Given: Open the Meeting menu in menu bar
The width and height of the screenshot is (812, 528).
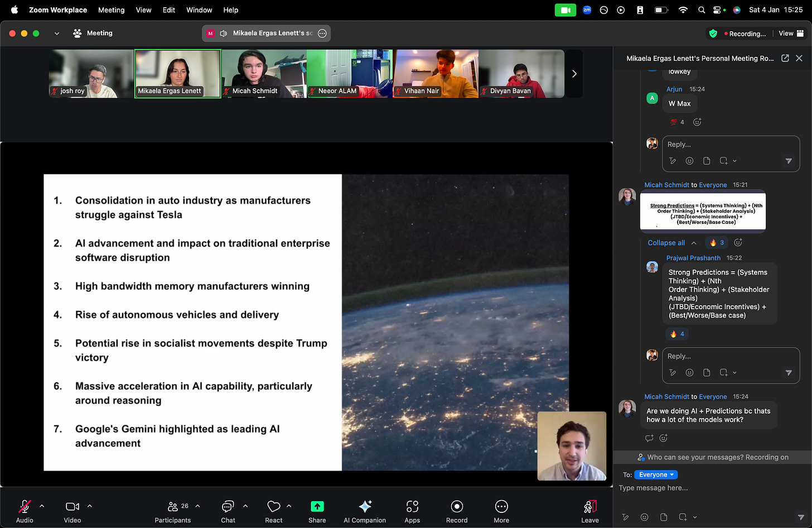Looking at the screenshot, I should click(112, 10).
